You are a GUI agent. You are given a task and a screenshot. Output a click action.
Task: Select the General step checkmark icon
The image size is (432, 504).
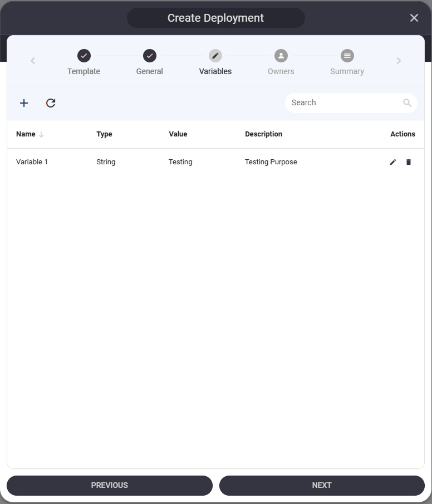pos(150,56)
